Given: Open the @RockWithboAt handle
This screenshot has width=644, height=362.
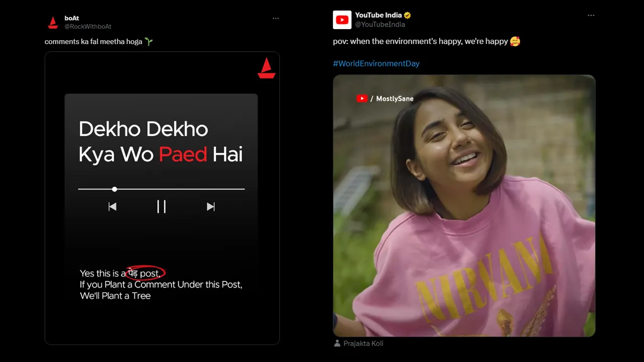Looking at the screenshot, I should (88, 26).
